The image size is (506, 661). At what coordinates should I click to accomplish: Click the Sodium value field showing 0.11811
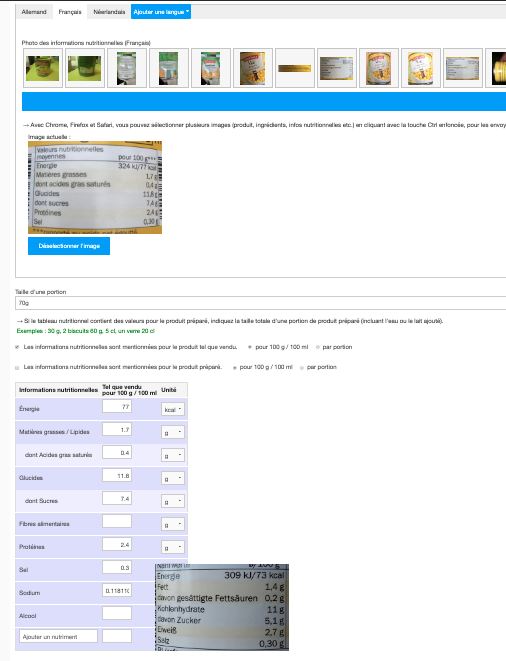coord(117,590)
